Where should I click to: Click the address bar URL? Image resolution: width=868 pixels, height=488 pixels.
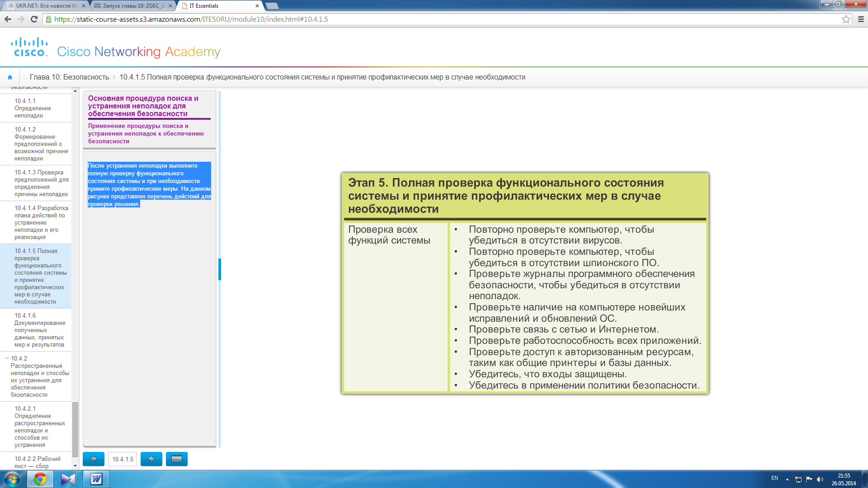coord(191,19)
